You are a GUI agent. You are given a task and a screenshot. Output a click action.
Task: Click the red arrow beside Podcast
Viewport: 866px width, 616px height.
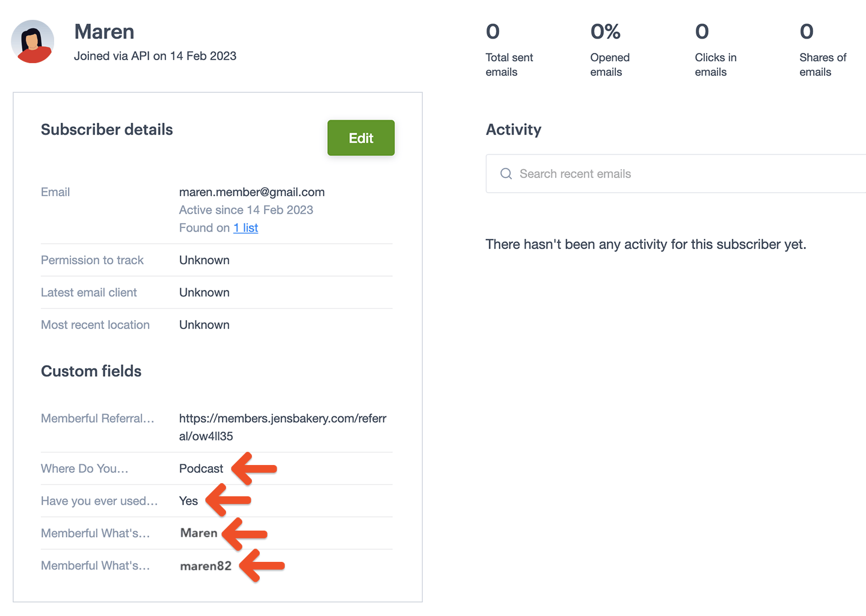pos(254,469)
